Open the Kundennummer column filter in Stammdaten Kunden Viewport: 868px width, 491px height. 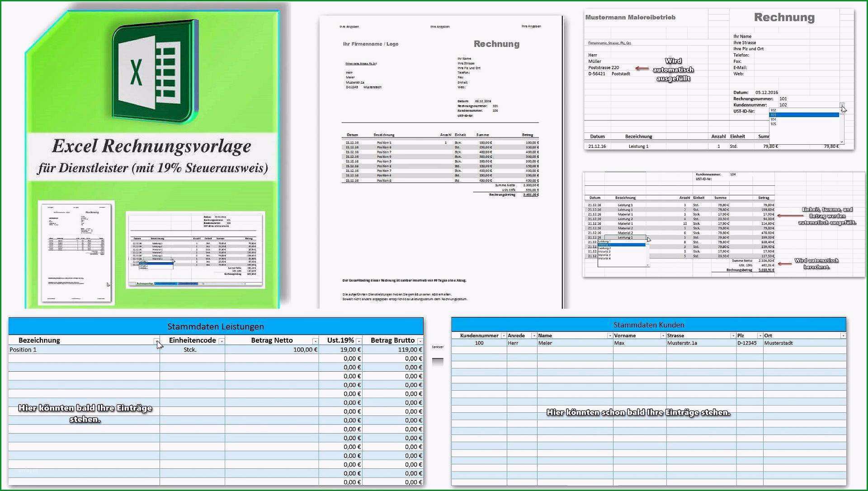point(504,336)
